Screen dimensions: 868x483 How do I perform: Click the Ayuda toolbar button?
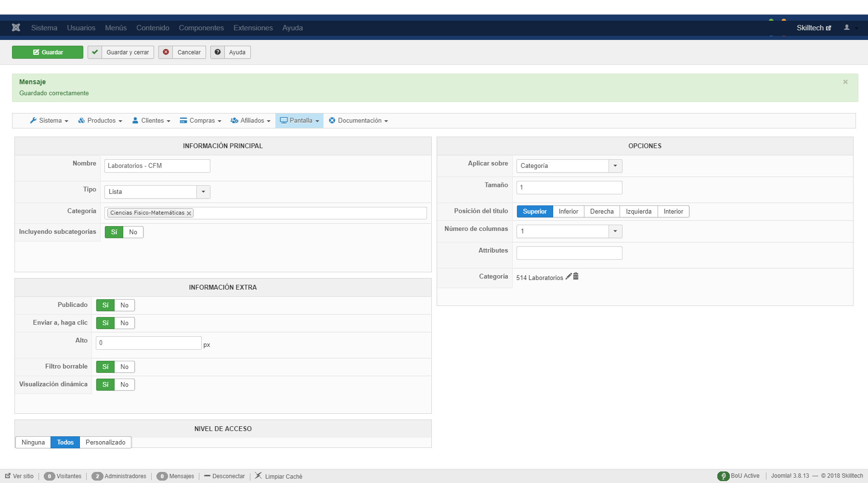click(x=231, y=52)
